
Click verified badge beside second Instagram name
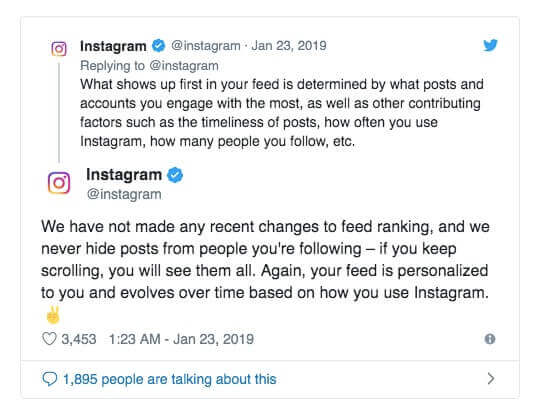point(175,175)
